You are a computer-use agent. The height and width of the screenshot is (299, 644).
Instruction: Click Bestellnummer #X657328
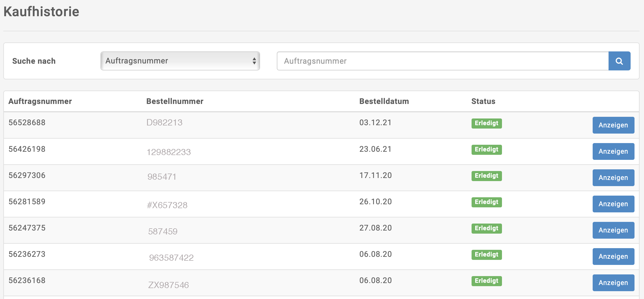tap(167, 205)
